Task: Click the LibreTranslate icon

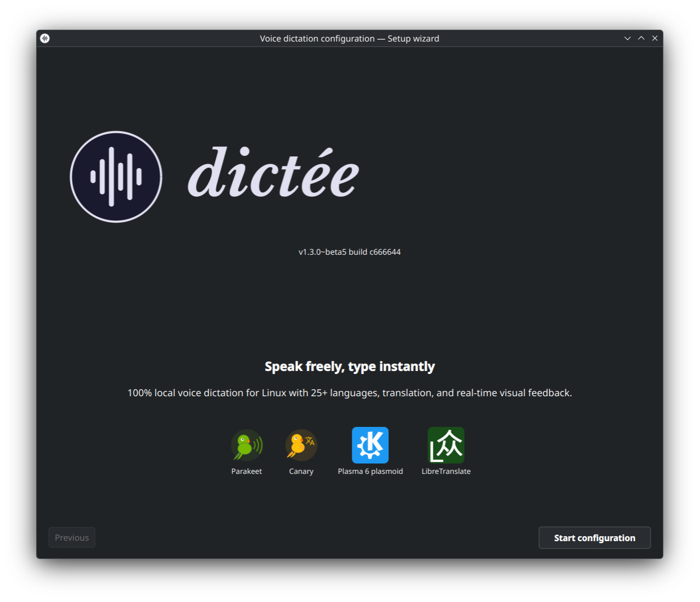Action: pyautogui.click(x=446, y=445)
